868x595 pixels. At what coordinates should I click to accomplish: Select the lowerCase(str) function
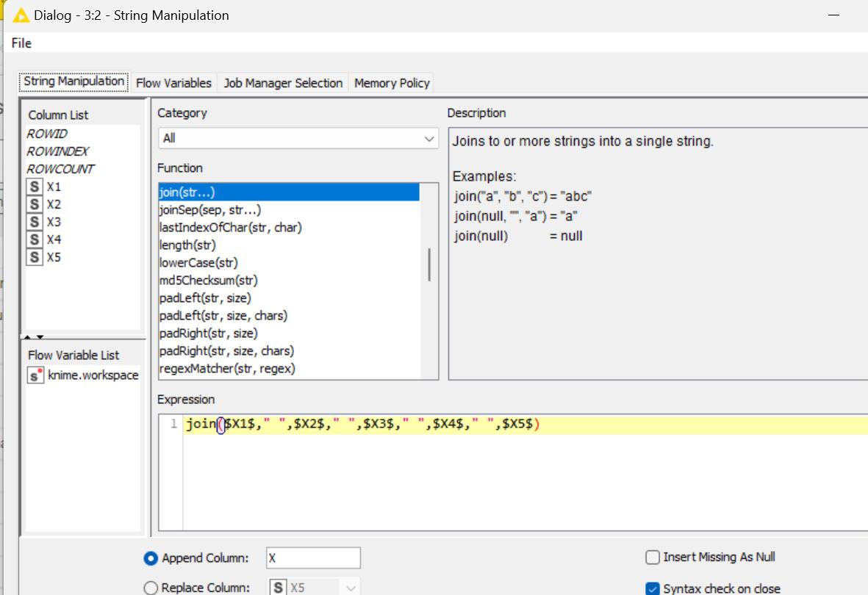point(289,263)
